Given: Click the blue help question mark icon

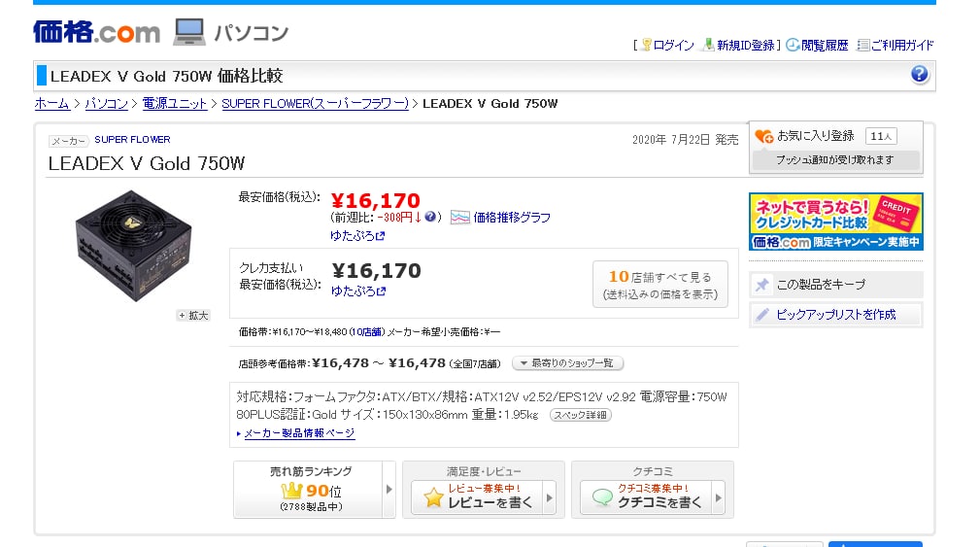Looking at the screenshot, I should [x=919, y=75].
